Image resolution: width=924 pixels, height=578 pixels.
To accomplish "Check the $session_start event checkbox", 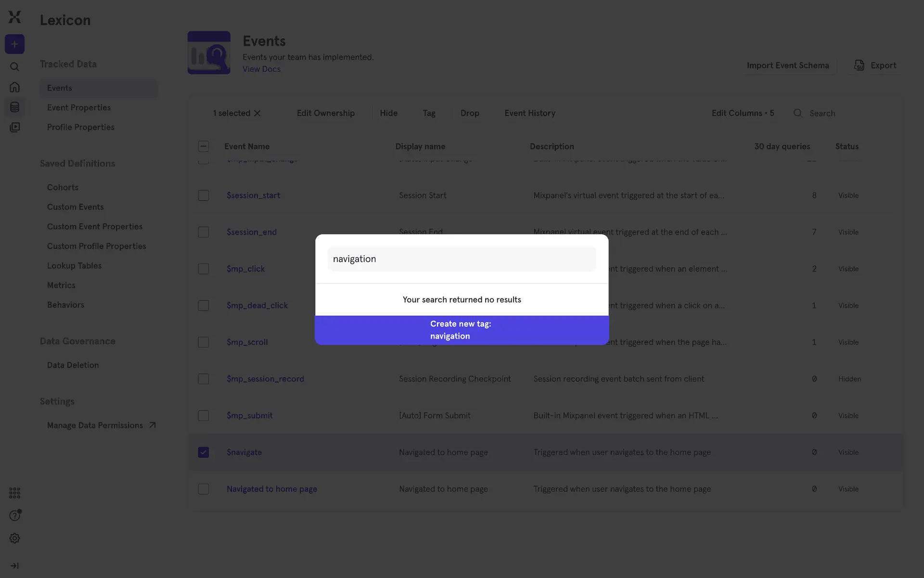I will (x=204, y=196).
